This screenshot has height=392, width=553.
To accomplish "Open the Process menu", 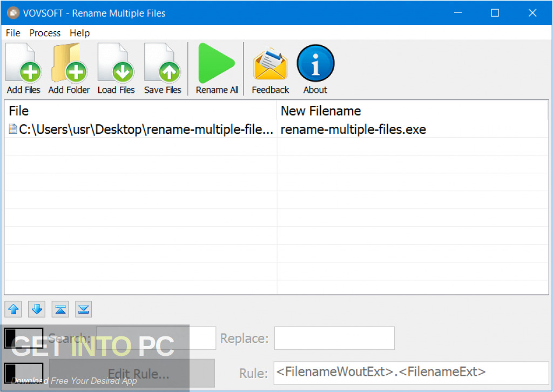I will [x=45, y=33].
